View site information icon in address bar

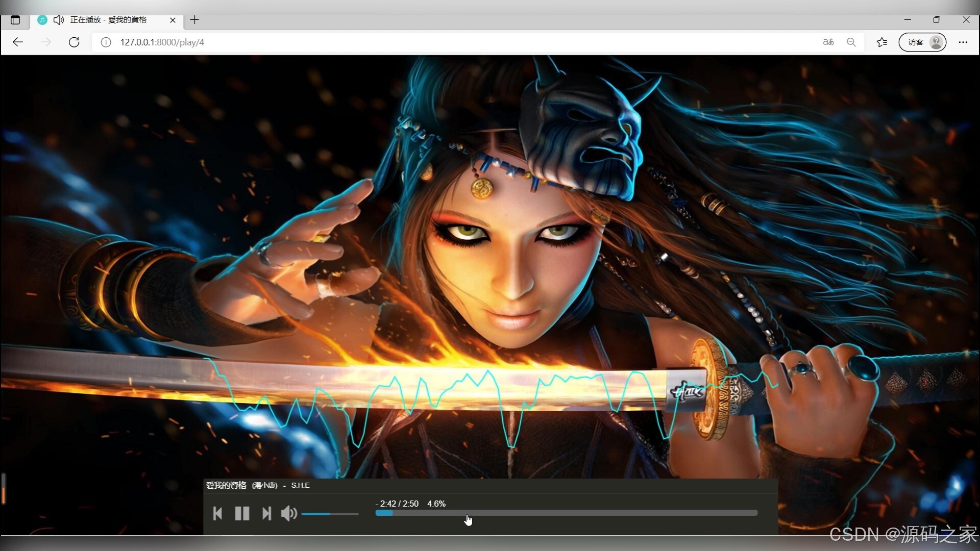pos(106,42)
